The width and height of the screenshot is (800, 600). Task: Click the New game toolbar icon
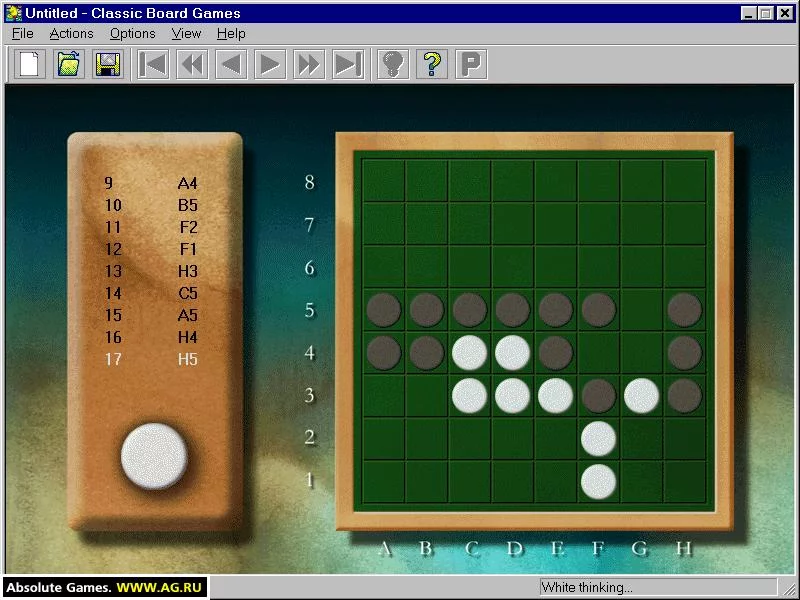click(30, 64)
